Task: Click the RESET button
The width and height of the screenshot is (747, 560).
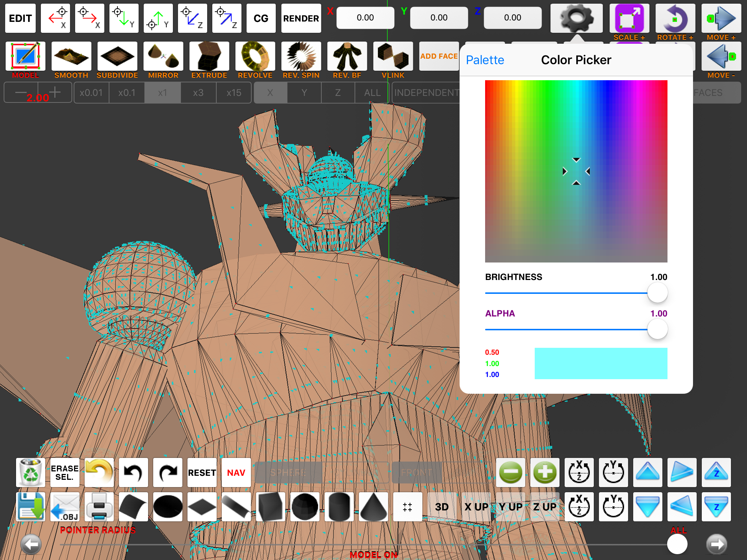Action: (x=202, y=472)
